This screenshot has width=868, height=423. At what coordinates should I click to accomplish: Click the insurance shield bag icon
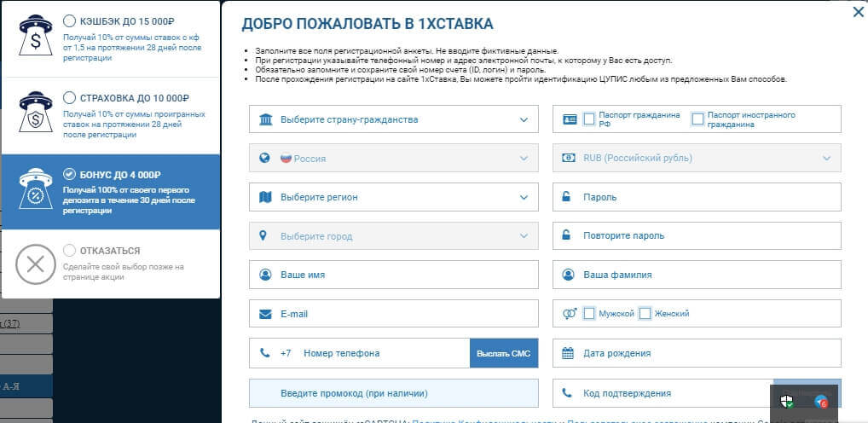pyautogui.click(x=36, y=111)
